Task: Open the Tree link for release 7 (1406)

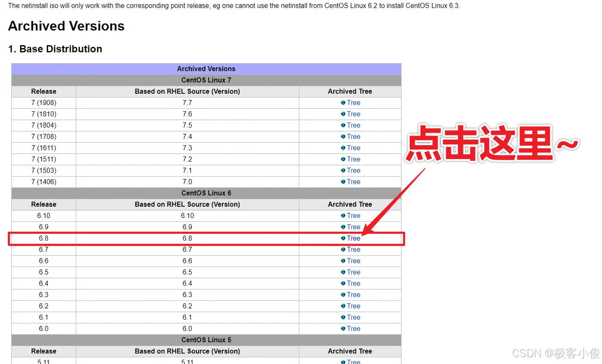Action: (x=353, y=182)
